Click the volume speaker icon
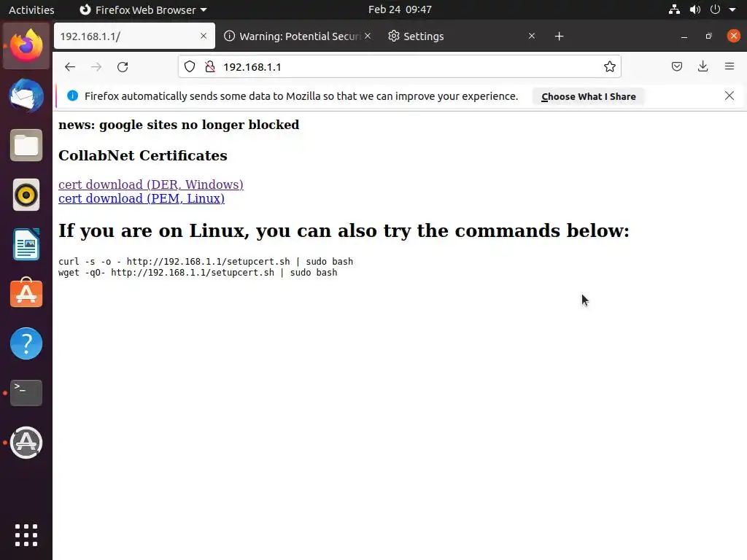 [695, 9]
